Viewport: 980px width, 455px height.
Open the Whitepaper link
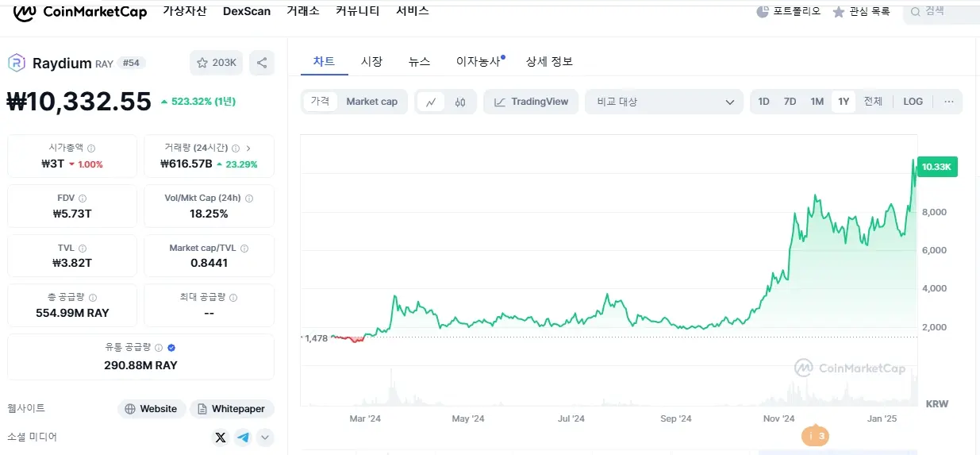[231, 409]
